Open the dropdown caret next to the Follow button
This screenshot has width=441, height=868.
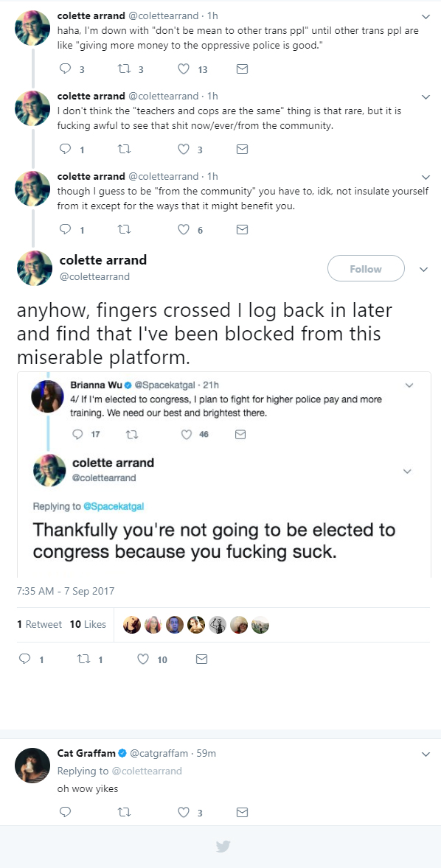(x=424, y=270)
